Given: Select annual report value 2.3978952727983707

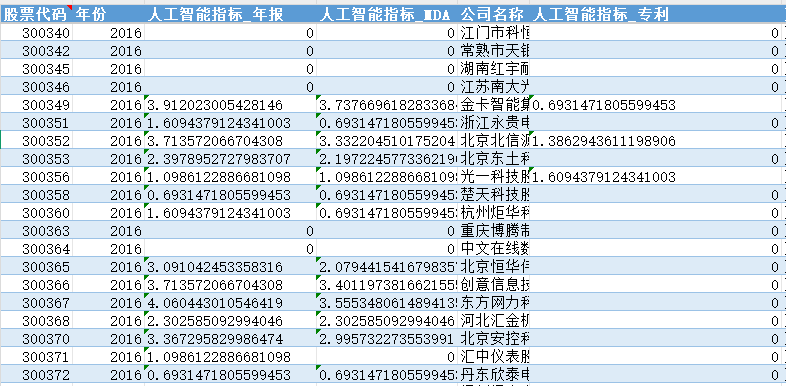Looking at the screenshot, I should point(231,159).
